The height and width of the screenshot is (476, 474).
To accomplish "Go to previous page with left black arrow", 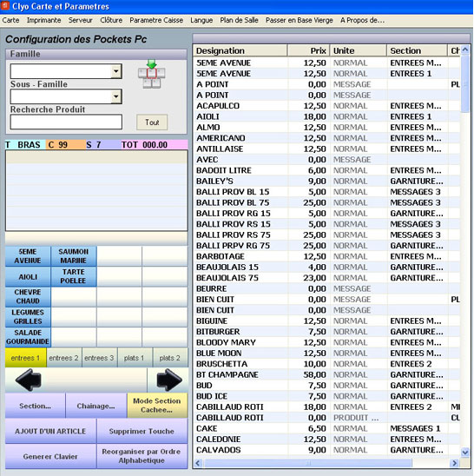I will click(29, 380).
